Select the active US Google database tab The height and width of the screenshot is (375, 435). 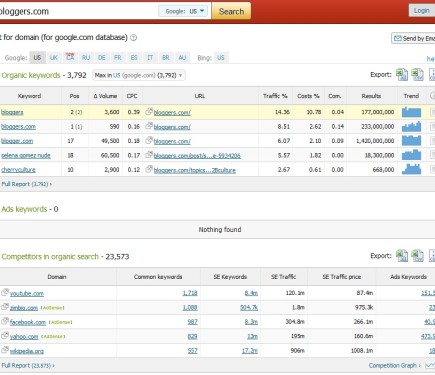pyautogui.click(x=37, y=58)
